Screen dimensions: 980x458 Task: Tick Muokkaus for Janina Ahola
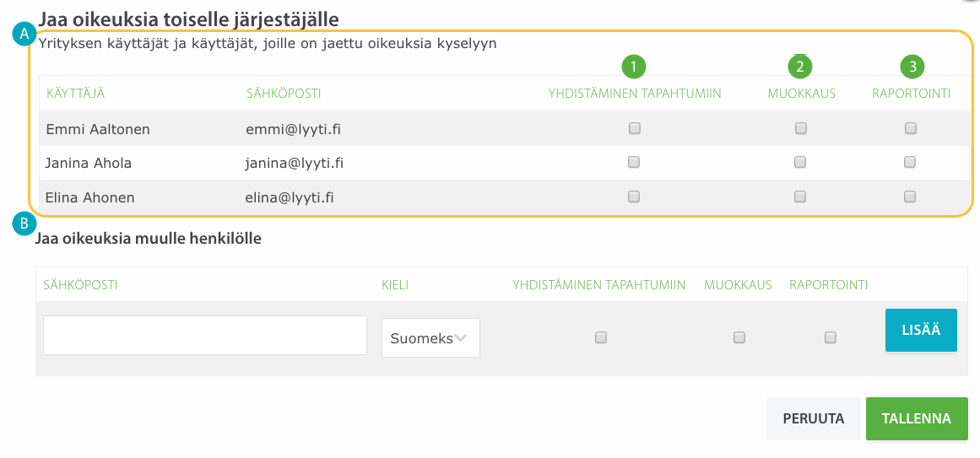800,163
